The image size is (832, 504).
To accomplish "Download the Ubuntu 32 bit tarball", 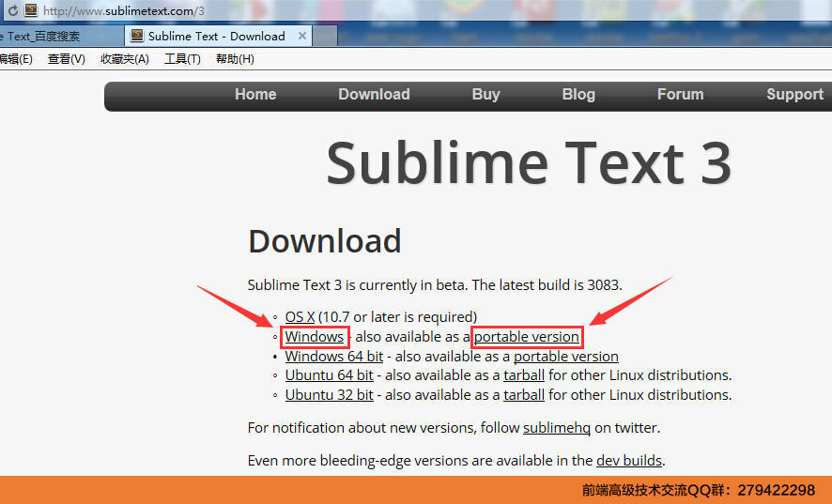I will [x=524, y=395].
